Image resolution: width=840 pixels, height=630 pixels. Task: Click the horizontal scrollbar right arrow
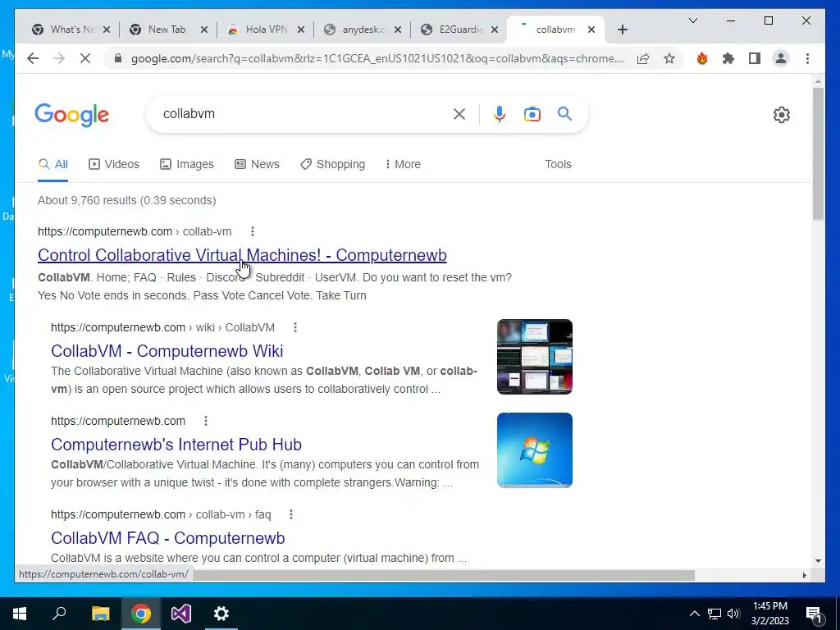804,575
